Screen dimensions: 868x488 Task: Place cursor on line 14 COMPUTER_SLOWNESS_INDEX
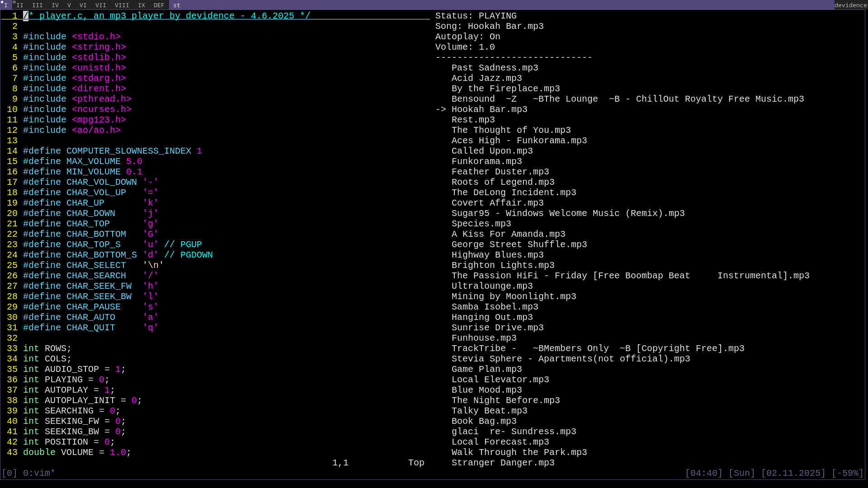[128, 151]
